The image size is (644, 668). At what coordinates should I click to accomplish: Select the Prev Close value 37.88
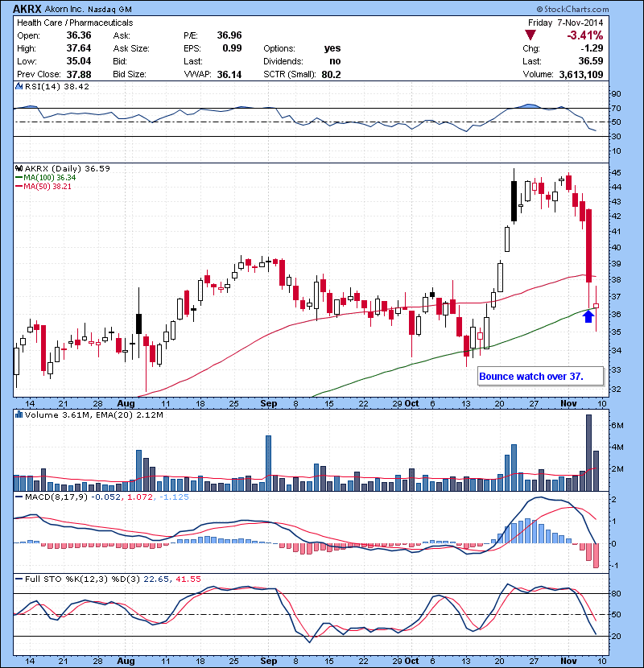click(x=79, y=75)
